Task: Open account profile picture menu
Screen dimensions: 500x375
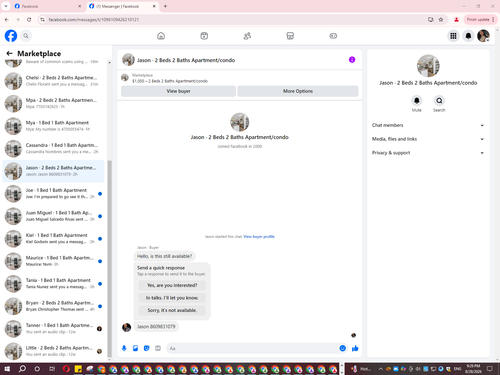Action: [483, 36]
